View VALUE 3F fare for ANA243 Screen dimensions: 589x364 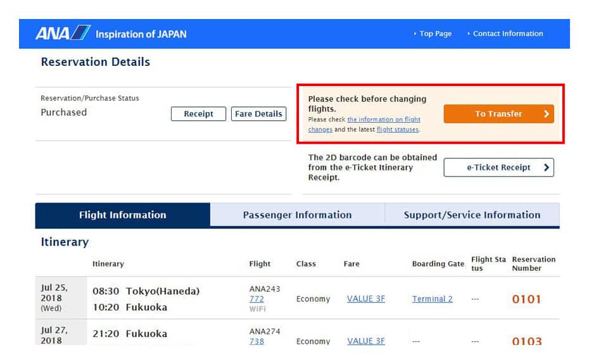click(365, 299)
